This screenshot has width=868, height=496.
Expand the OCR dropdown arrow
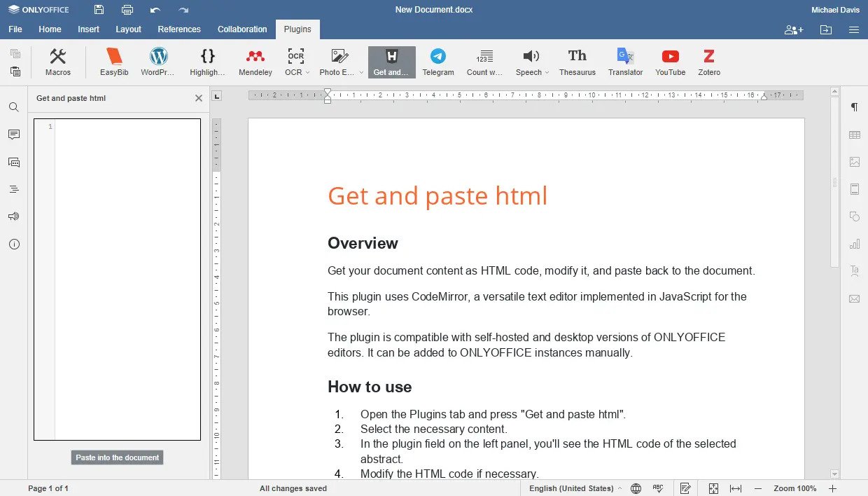pos(307,72)
